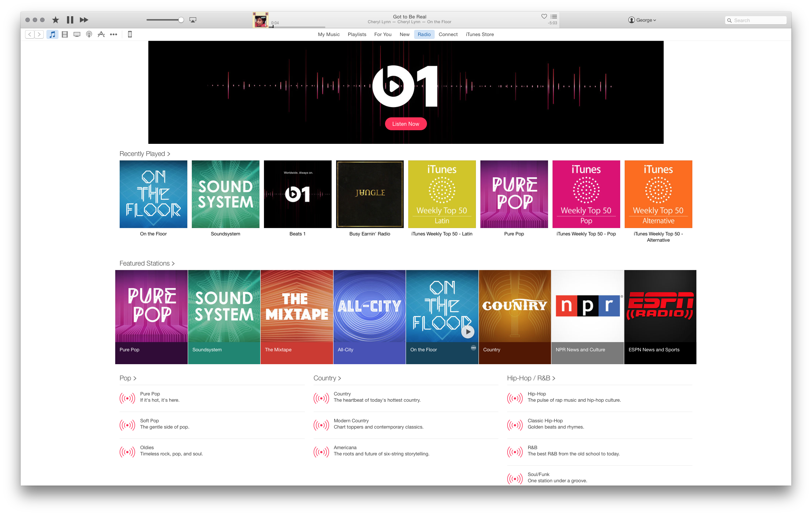This screenshot has width=812, height=515.
Task: Open the iPhone device icon
Action: pyautogui.click(x=130, y=34)
